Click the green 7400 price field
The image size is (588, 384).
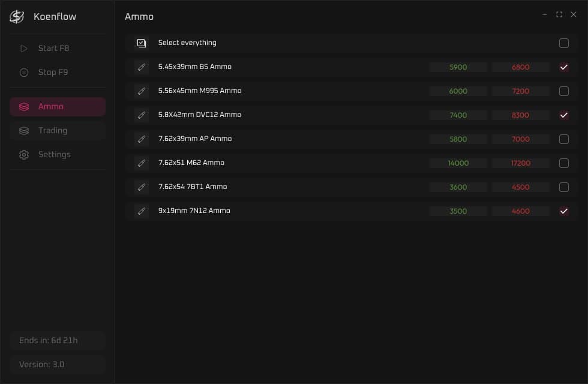pyautogui.click(x=458, y=115)
